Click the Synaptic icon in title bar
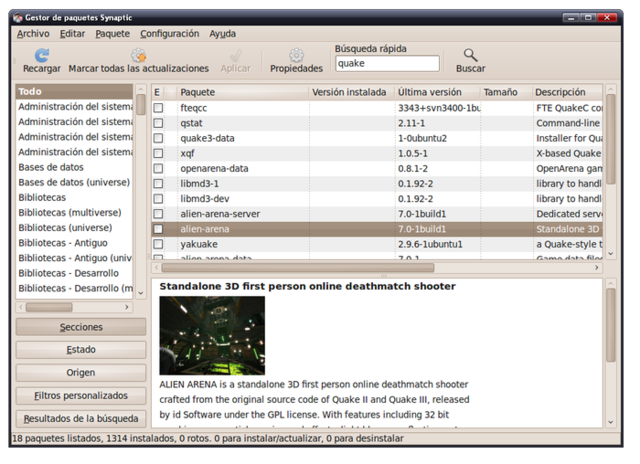 [18, 18]
